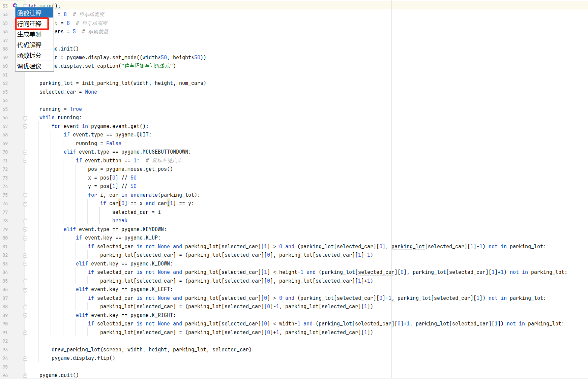
Task: Collapse the while running block on line 66
Action: click(x=25, y=118)
